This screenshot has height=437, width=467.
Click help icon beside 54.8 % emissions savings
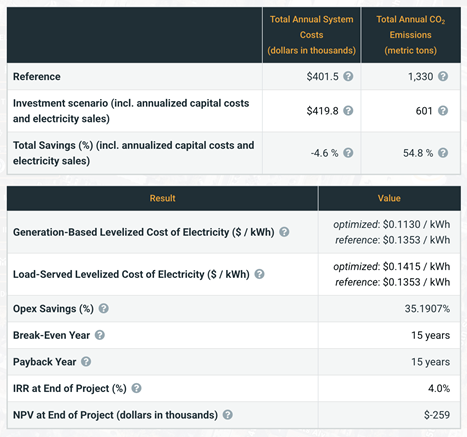pos(443,153)
